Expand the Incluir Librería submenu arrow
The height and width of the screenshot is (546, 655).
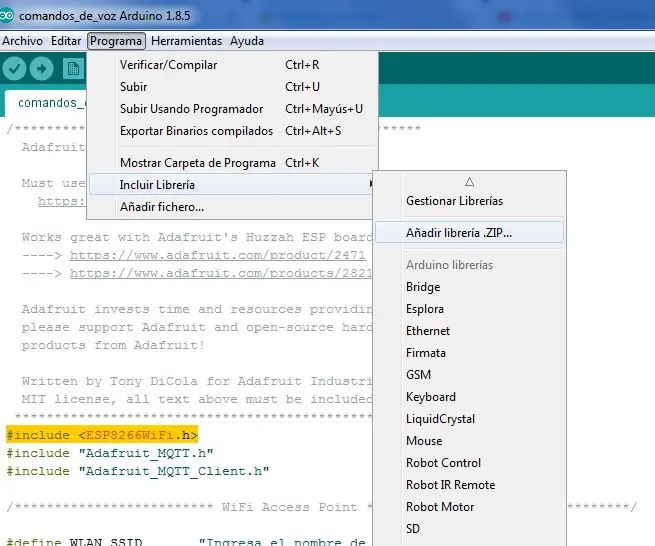coord(371,184)
